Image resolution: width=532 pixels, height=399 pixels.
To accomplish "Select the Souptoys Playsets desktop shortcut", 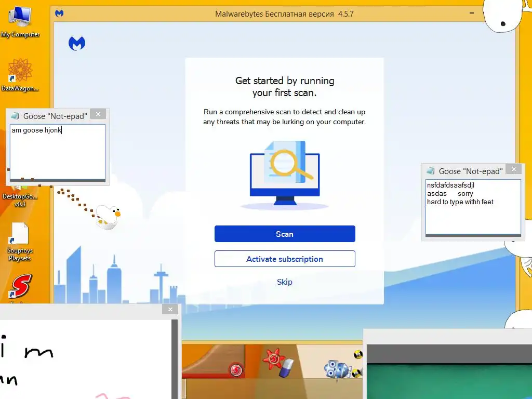I will (x=20, y=242).
